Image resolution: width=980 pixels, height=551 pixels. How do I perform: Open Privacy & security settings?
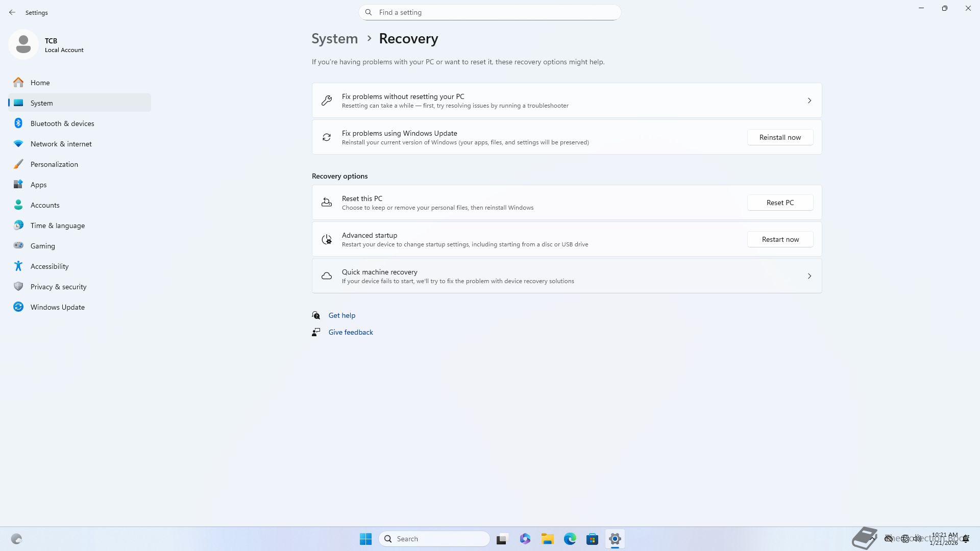click(x=58, y=287)
